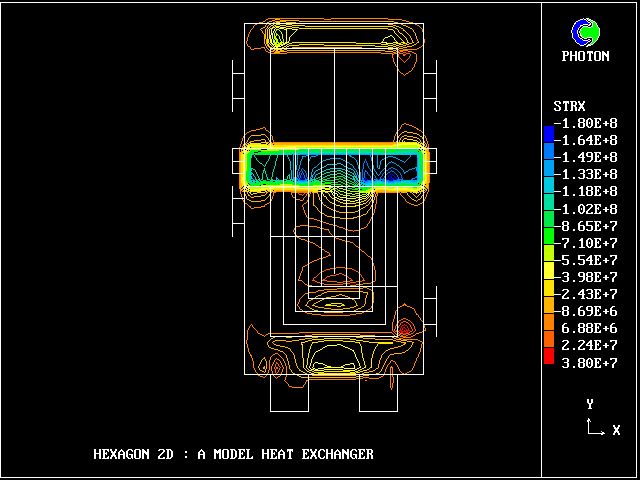Click the PHOTON text label
The width and height of the screenshot is (640, 480).
pos(585,57)
